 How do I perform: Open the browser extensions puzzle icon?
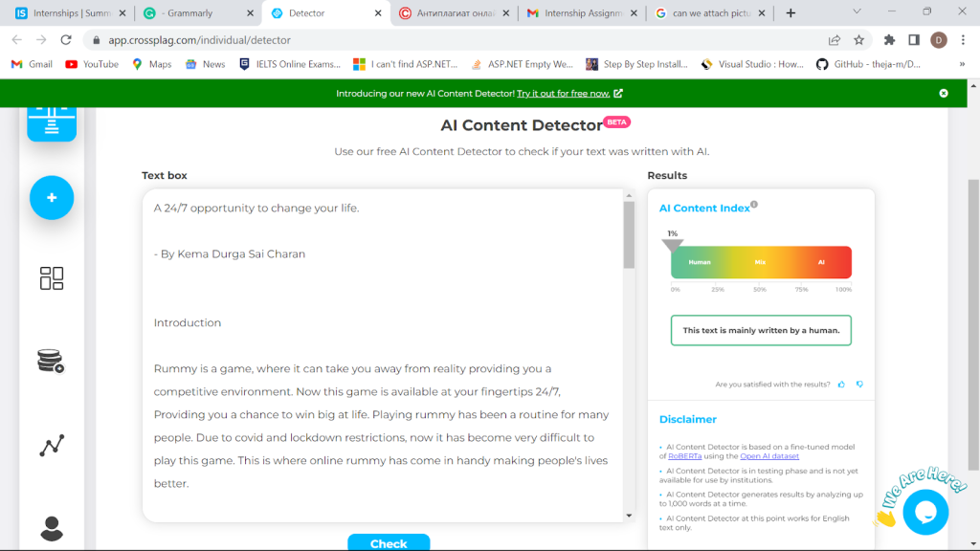coord(889,40)
